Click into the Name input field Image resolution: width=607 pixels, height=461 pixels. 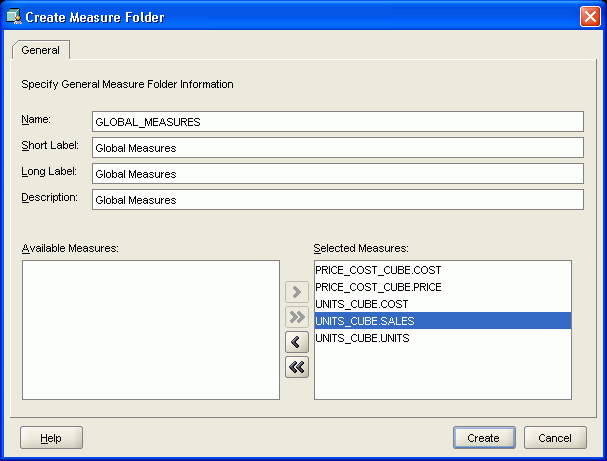click(x=337, y=121)
